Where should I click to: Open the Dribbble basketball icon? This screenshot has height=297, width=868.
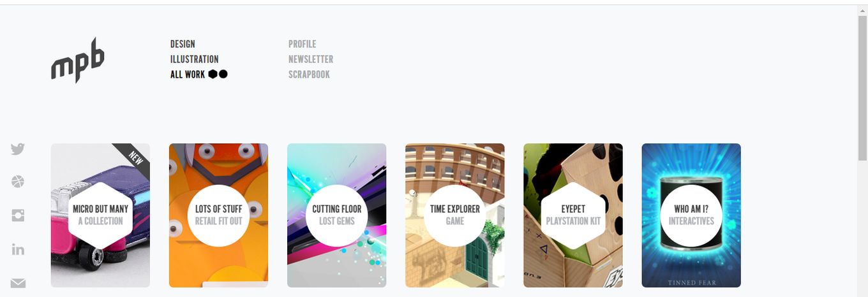tap(18, 182)
